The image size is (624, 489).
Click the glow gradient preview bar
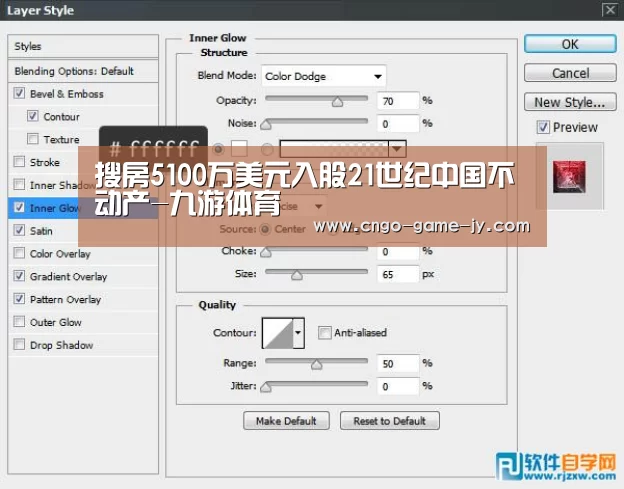pyautogui.click(x=334, y=149)
